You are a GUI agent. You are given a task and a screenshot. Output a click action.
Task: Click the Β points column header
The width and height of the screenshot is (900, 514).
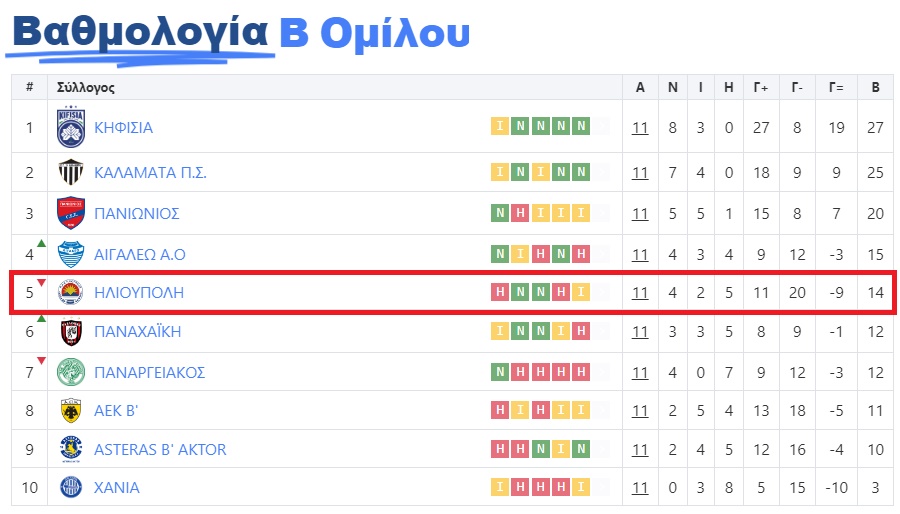click(875, 87)
